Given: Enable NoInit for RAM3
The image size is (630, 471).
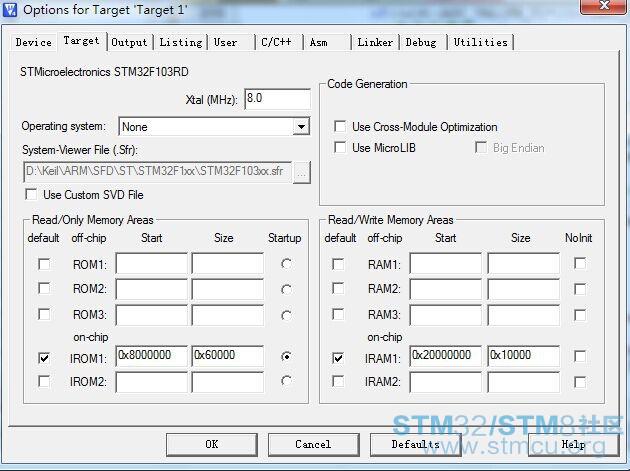Looking at the screenshot, I should click(580, 315).
